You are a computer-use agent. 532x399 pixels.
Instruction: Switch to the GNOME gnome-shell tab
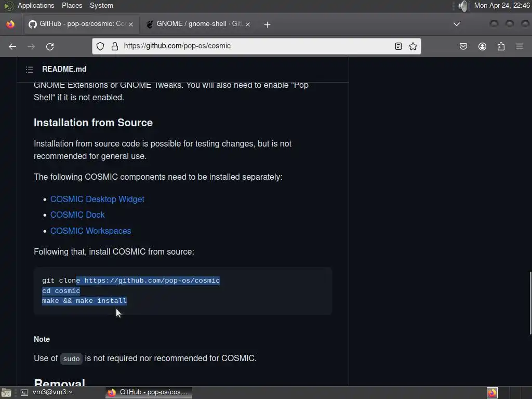coord(199,24)
